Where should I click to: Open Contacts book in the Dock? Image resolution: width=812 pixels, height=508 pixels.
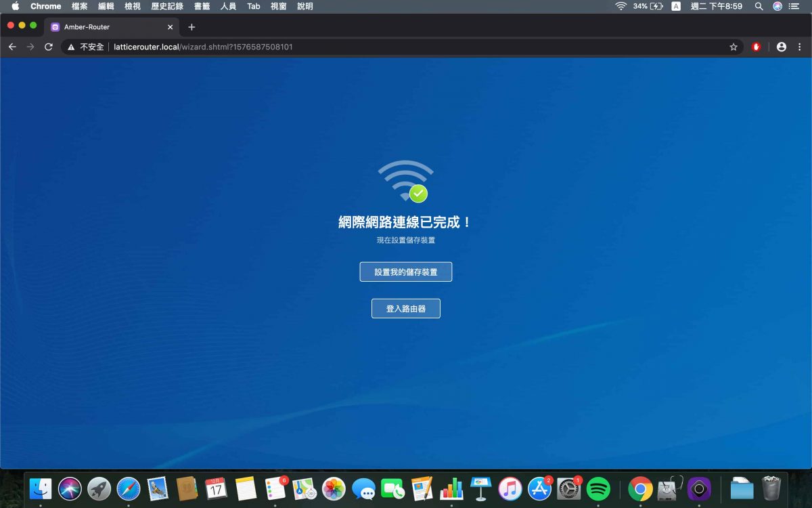click(187, 488)
